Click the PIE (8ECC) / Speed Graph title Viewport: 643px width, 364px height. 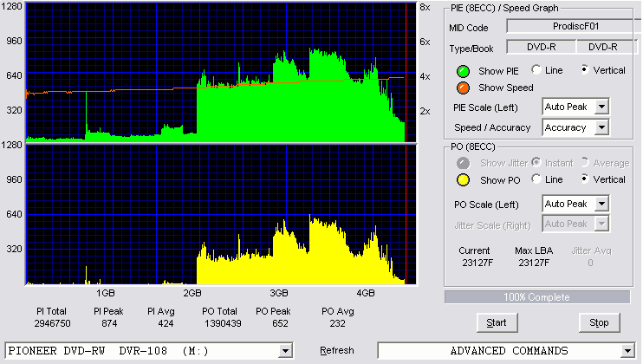click(x=504, y=8)
